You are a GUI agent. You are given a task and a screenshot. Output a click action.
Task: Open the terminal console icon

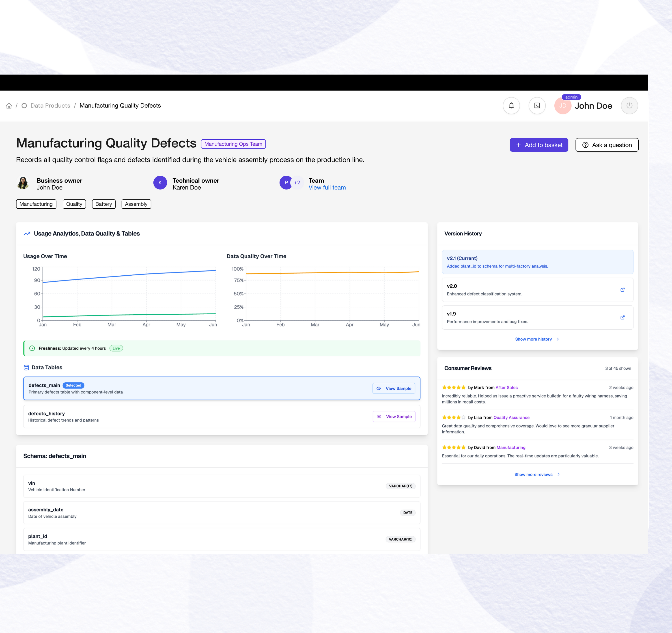tap(537, 106)
